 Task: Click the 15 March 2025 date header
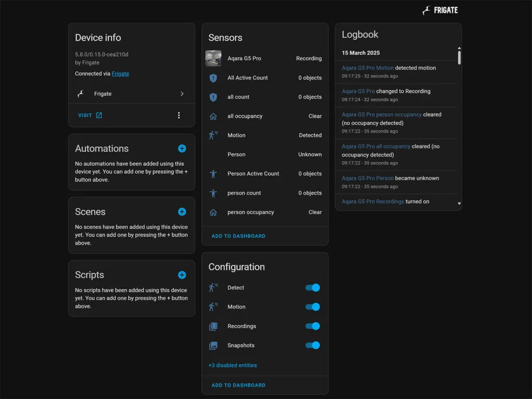[x=361, y=53]
